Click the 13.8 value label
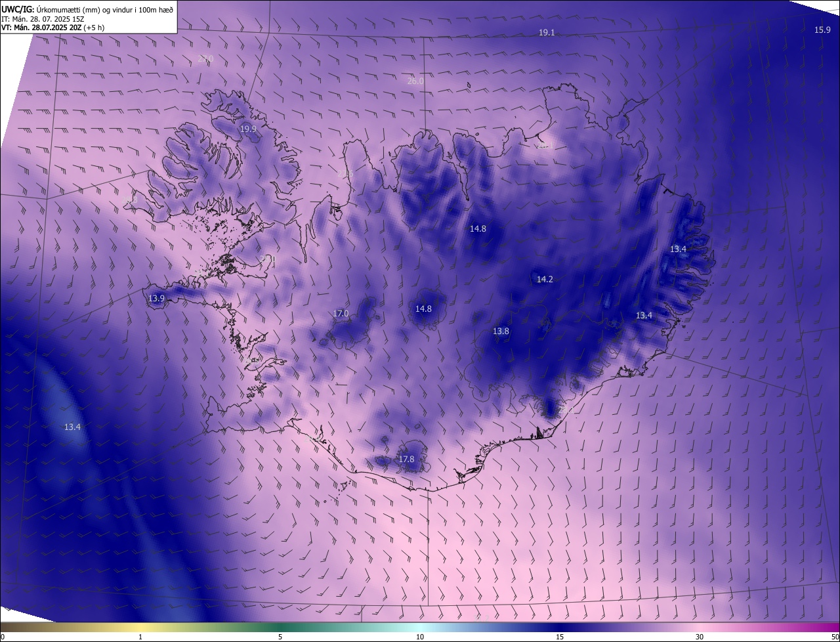 coord(501,332)
